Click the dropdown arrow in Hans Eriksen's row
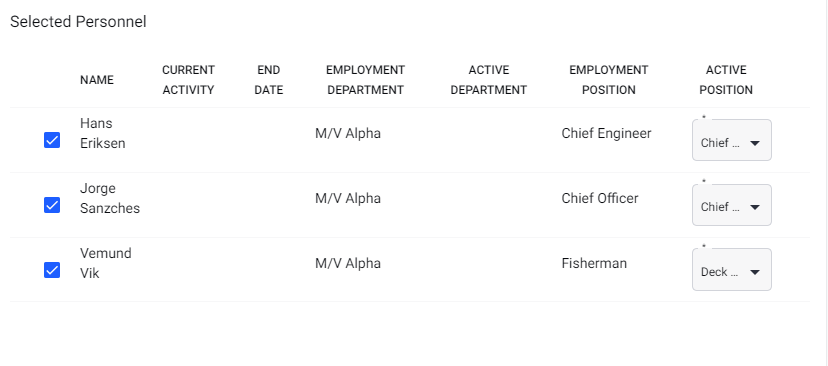828x366 pixels. pos(755,143)
